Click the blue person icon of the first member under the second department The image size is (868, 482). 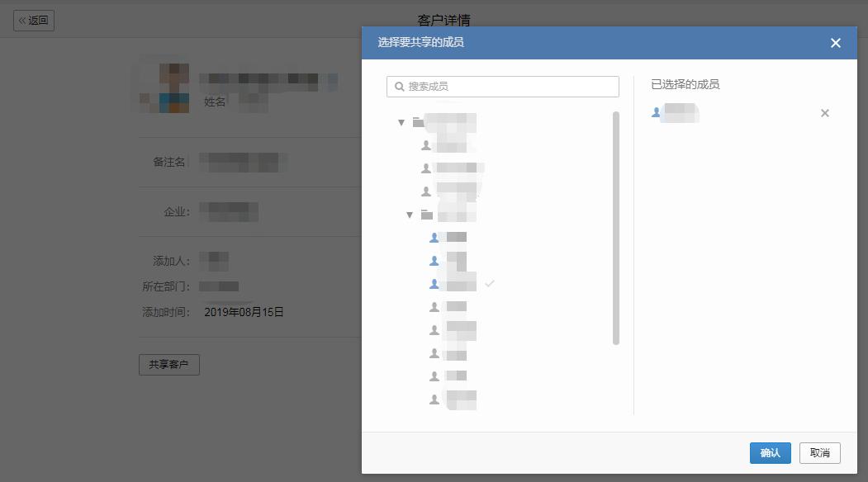434,237
